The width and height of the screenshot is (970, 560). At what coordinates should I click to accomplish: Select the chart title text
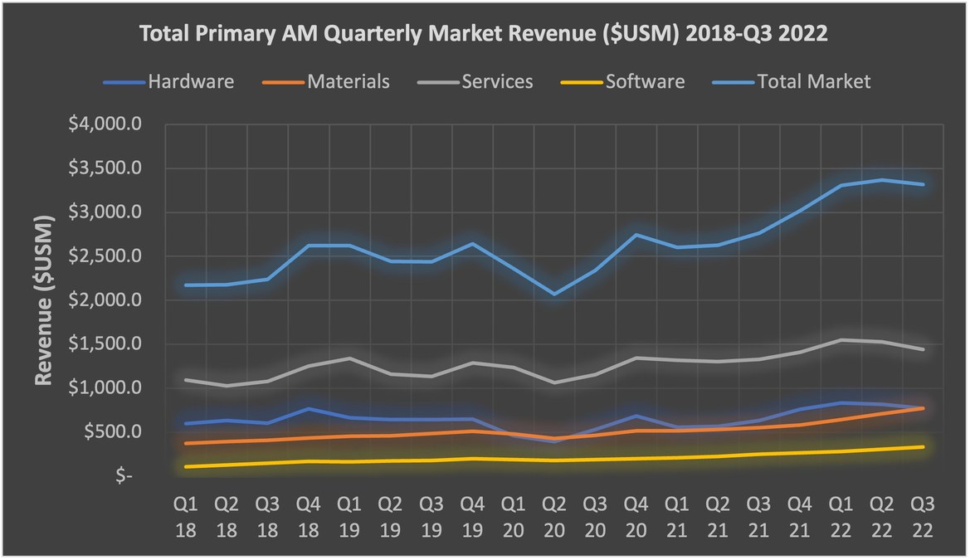pos(483,33)
